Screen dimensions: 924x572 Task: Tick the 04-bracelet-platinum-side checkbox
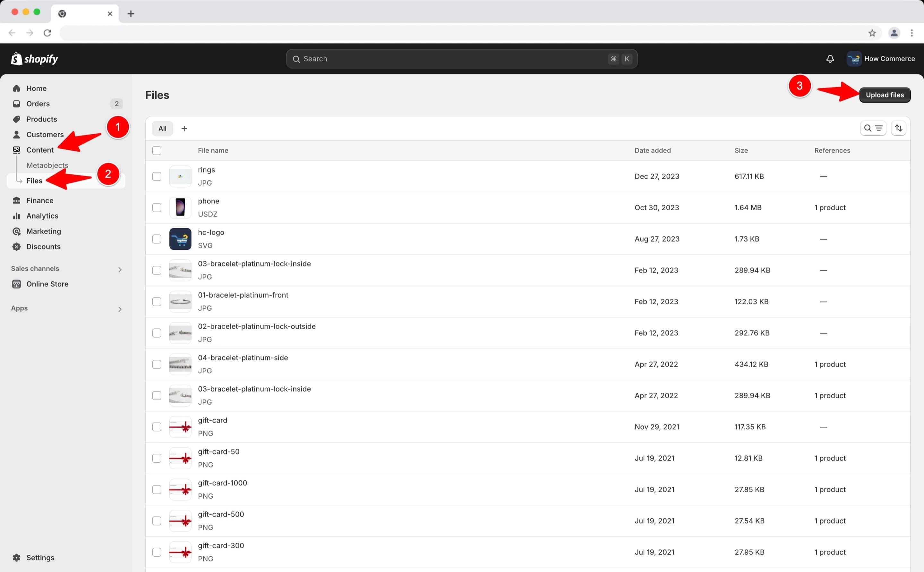[x=157, y=364]
